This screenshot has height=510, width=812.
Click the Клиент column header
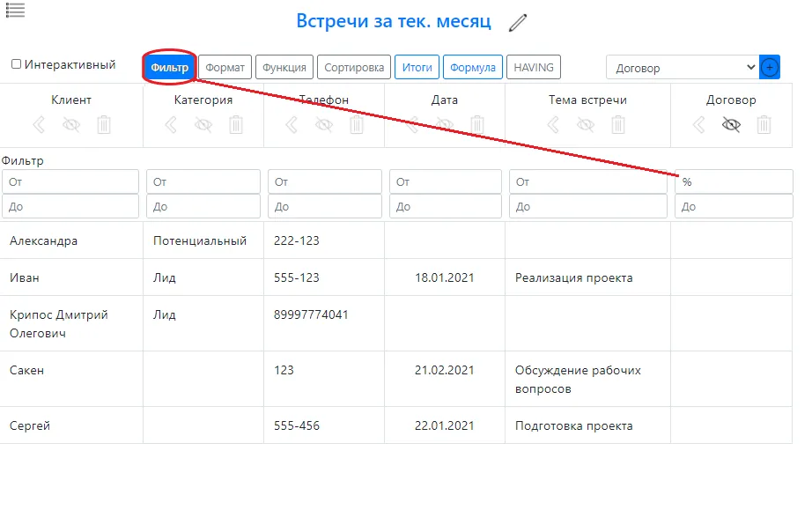71,100
